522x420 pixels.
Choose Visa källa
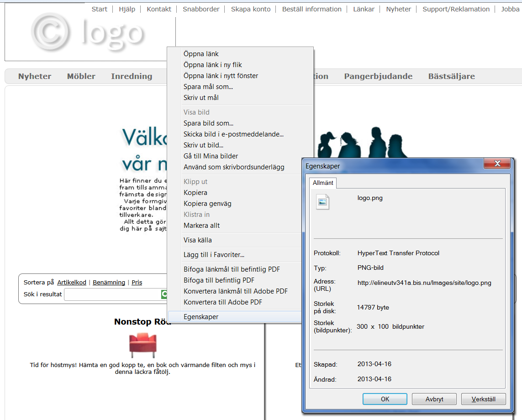tap(235, 240)
